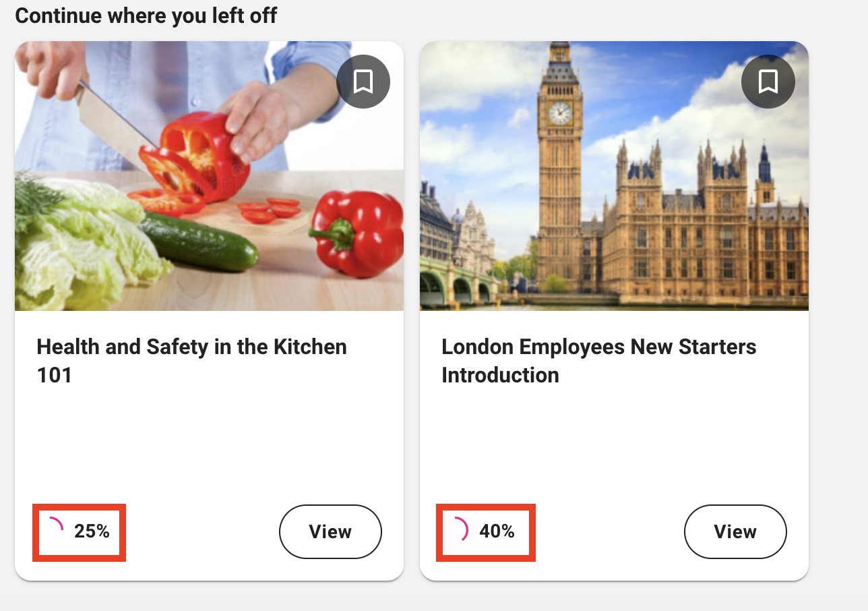Open the kitchen vegetable-chopping course thumbnail
Viewport: 868px width, 611px height.
209,176
